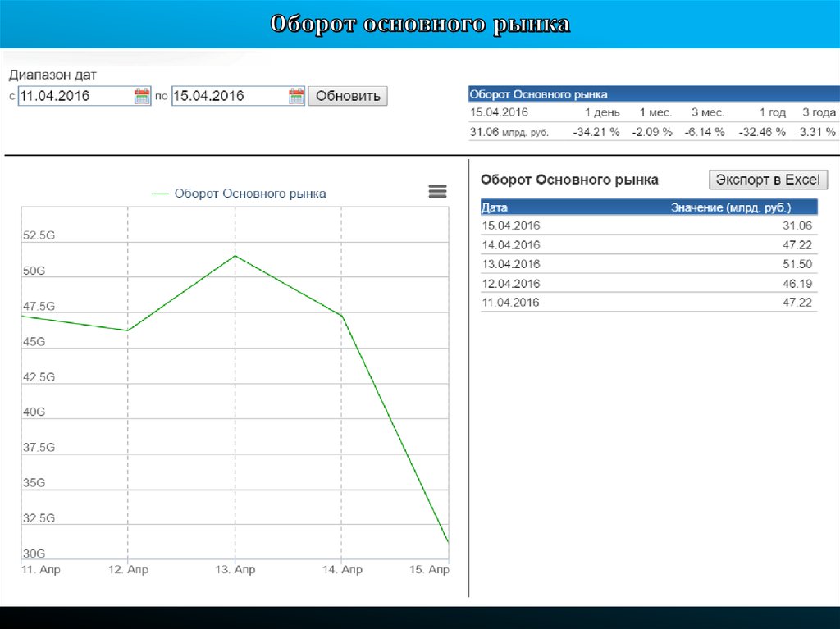Select the 15.04.2016 date cell in data table
The width and height of the screenshot is (840, 629).
pyautogui.click(x=510, y=226)
